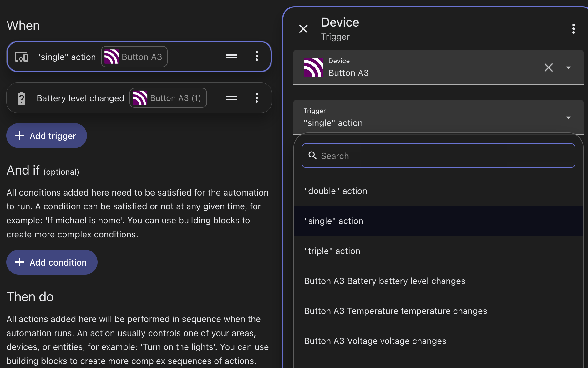This screenshot has height=368, width=588.
Task: Grab the Battery level changed drag handle
Action: click(232, 98)
